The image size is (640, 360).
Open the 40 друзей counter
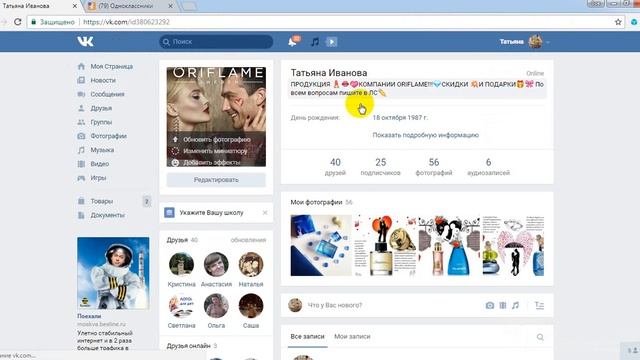[x=335, y=167]
